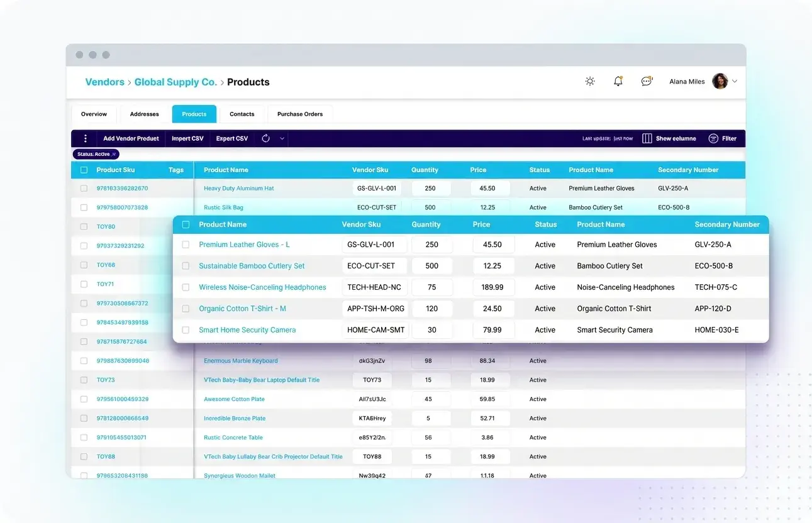Open the Contacts tab
This screenshot has height=523, width=812.
pos(242,114)
